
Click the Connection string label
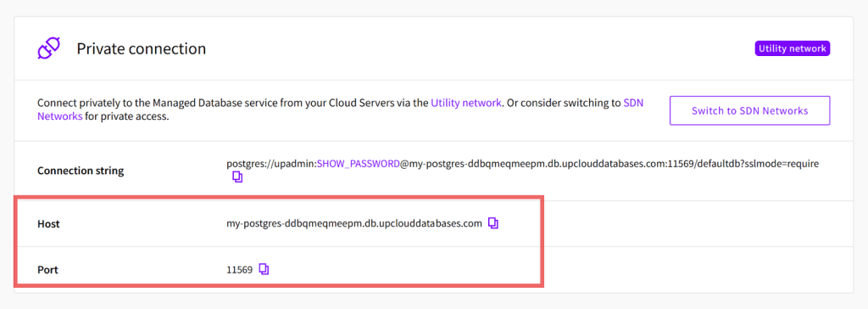(81, 171)
